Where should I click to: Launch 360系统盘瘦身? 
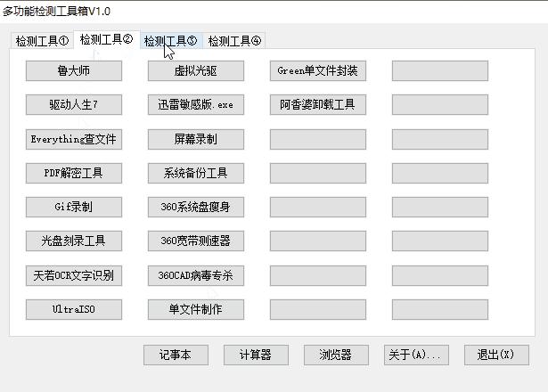tap(196, 207)
